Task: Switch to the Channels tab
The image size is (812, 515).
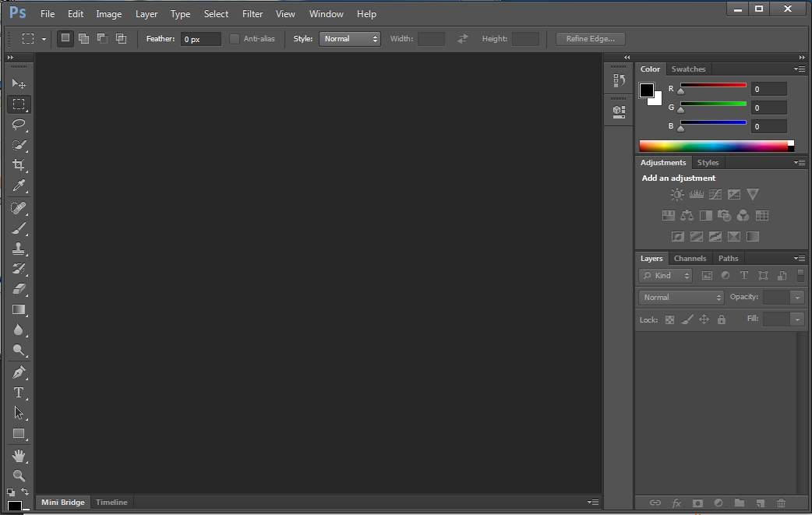Action: 690,258
